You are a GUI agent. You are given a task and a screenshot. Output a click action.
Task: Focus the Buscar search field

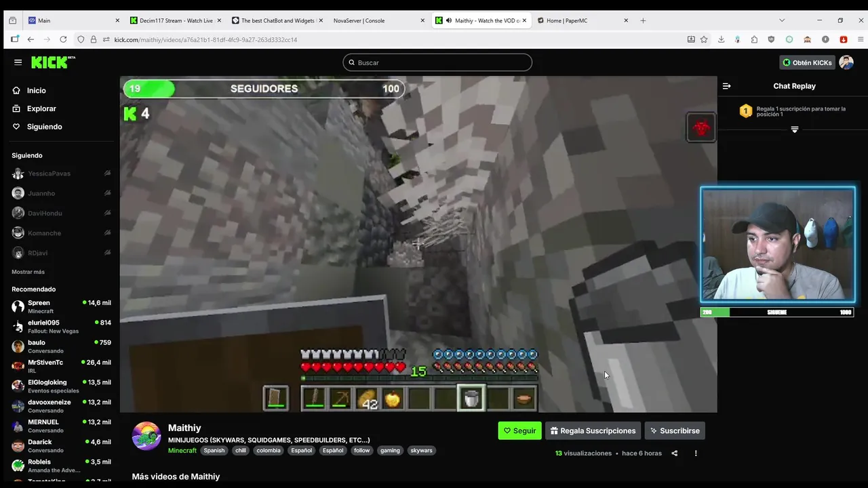[437, 62]
